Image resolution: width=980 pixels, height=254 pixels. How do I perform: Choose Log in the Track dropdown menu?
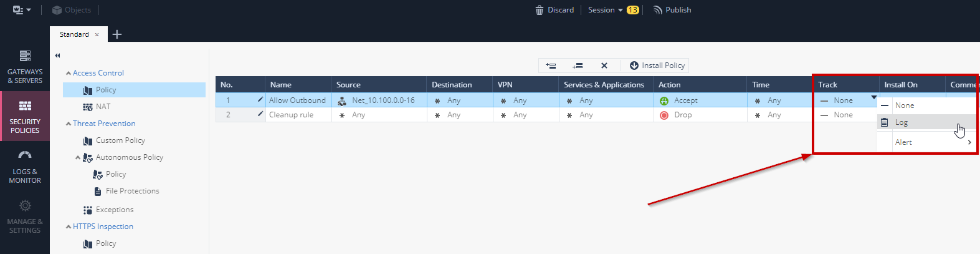[x=926, y=122]
